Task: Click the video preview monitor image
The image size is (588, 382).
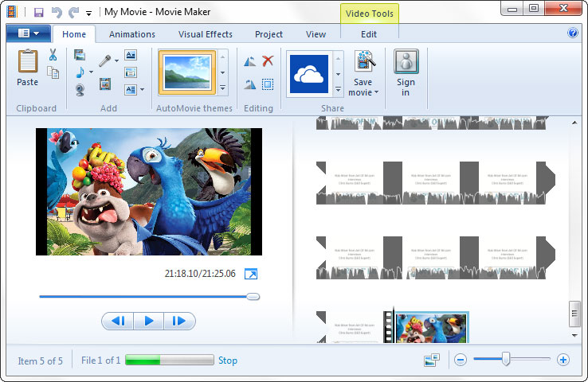Action: (149, 192)
